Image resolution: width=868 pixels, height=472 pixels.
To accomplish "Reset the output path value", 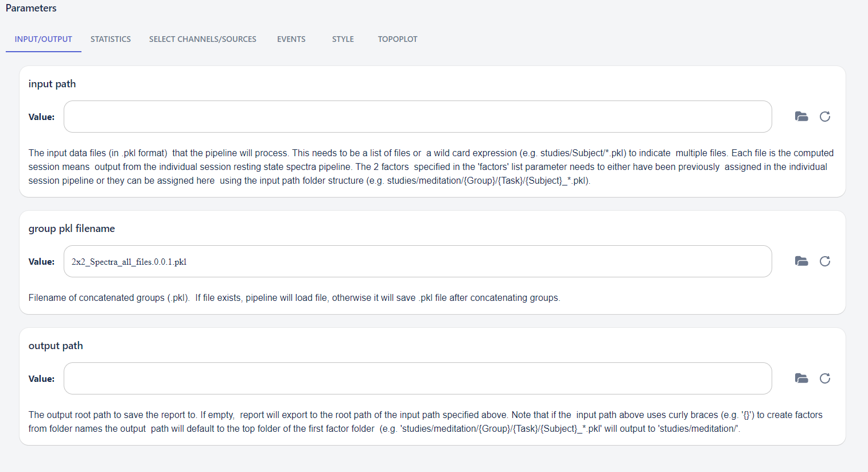I will coord(825,378).
